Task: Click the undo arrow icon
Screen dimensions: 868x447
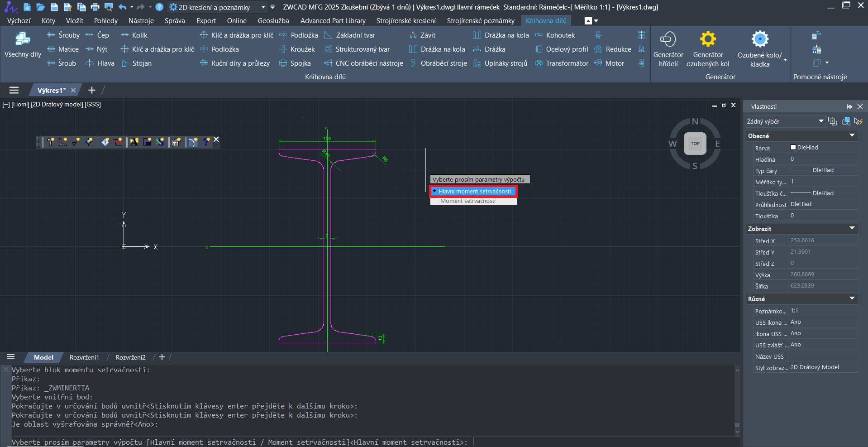Action: [122, 7]
